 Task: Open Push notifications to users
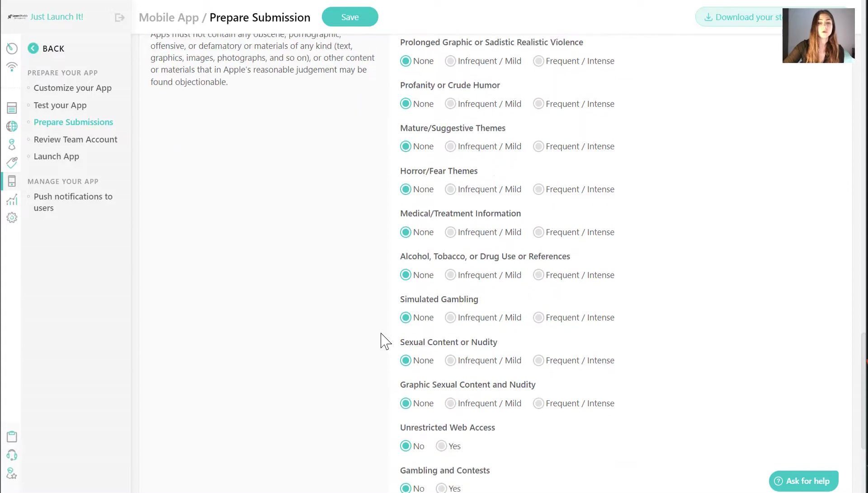73,202
